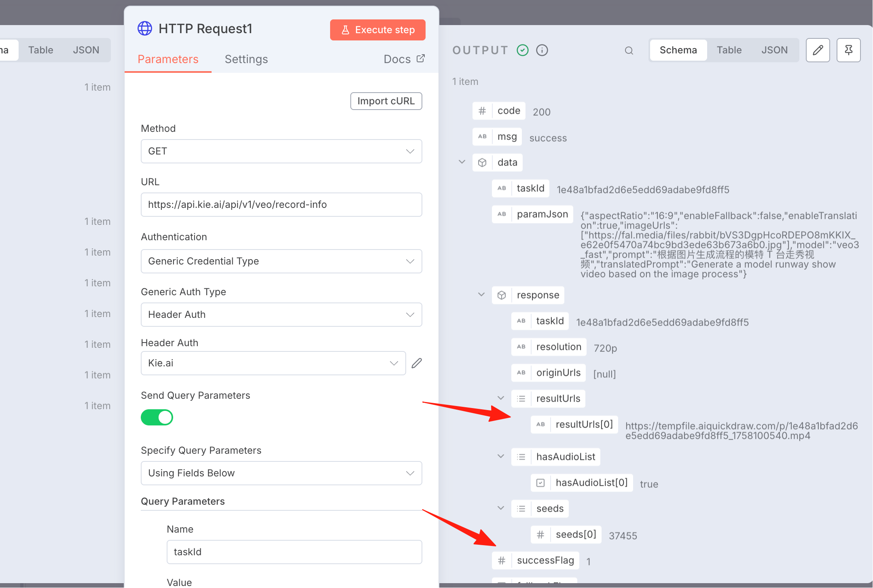The height and width of the screenshot is (588, 873).
Task: Select Table view in Input panel
Action: point(40,50)
